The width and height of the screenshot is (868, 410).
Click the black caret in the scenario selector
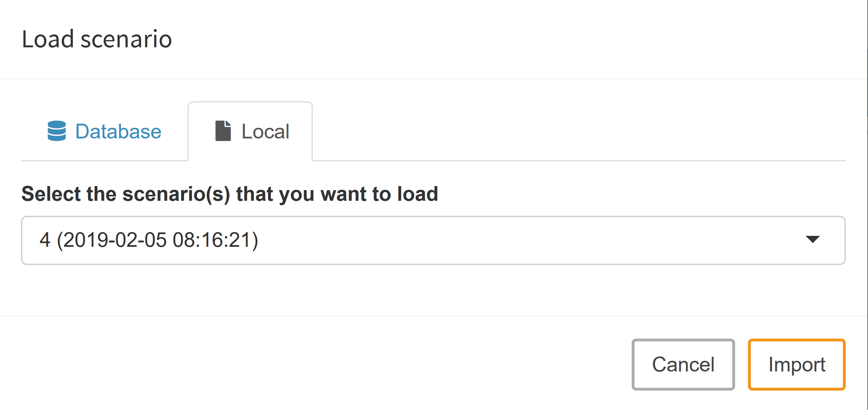pyautogui.click(x=813, y=239)
